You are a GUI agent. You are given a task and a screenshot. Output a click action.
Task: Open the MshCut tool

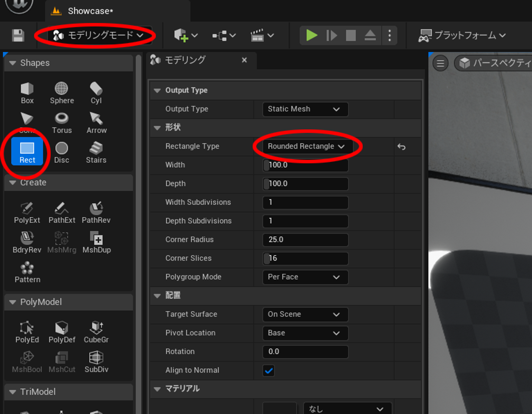(62, 362)
